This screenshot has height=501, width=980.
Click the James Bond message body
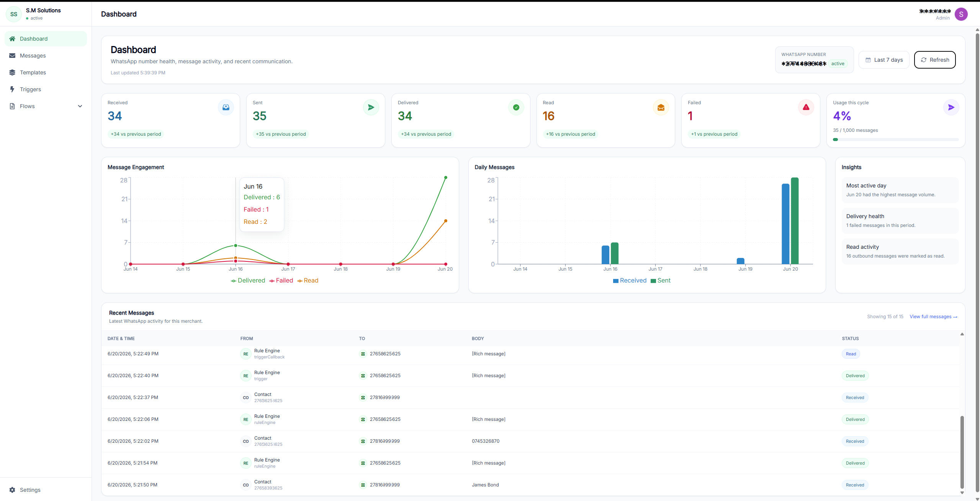click(x=485, y=485)
